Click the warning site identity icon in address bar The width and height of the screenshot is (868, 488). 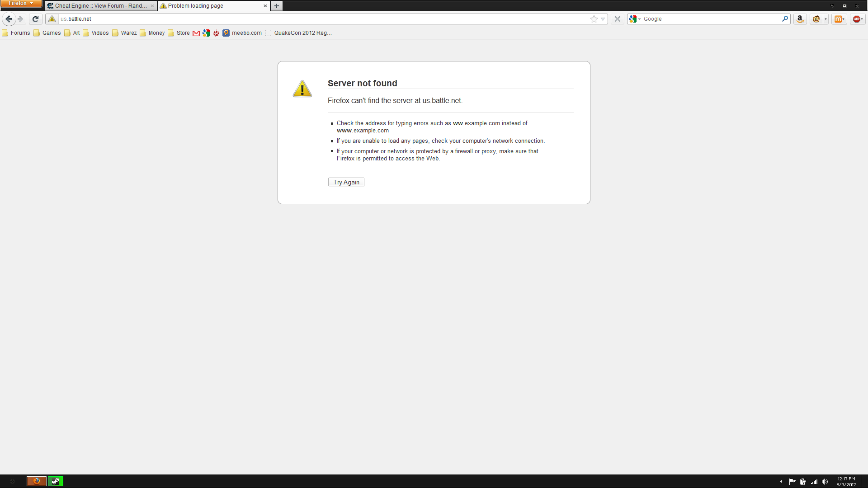(x=52, y=19)
